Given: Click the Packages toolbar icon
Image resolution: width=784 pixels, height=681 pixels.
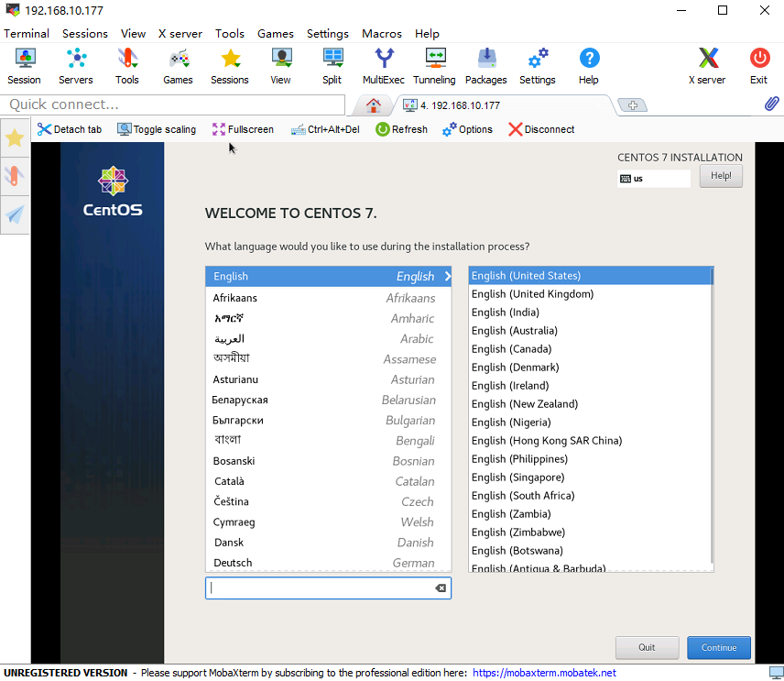Looking at the screenshot, I should (x=486, y=66).
